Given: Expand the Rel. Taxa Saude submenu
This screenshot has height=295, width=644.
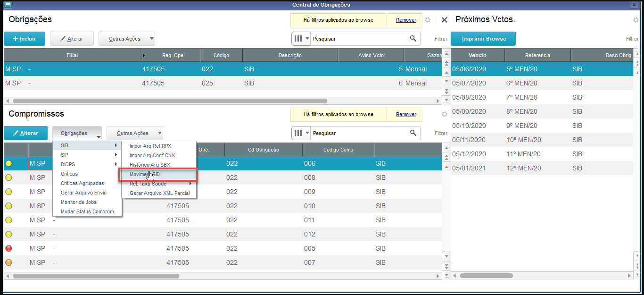Looking at the screenshot, I should (x=159, y=184).
